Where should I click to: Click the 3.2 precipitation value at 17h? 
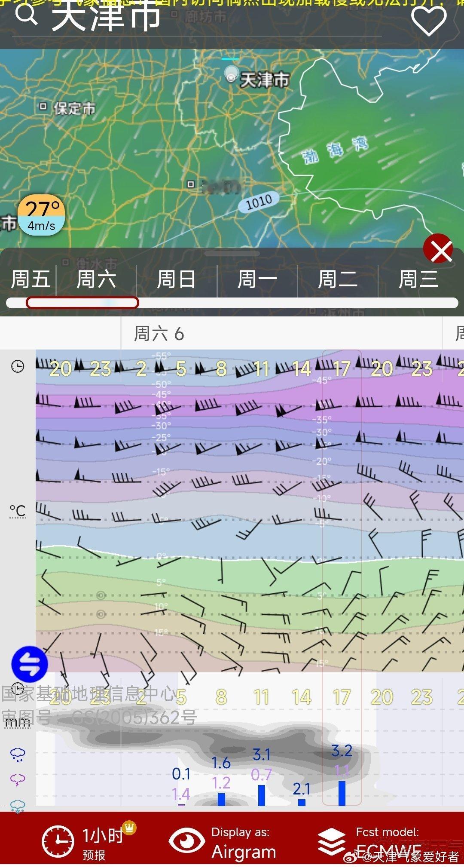point(342,751)
